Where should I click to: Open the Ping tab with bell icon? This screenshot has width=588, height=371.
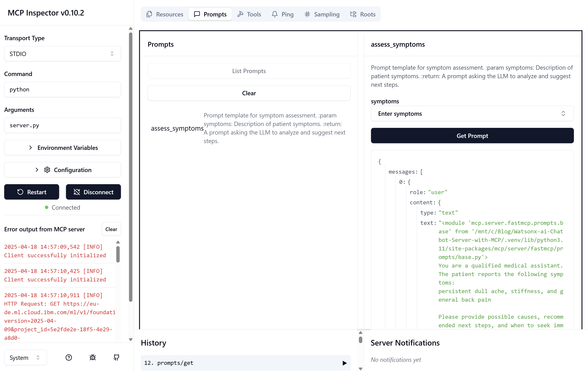point(283,14)
